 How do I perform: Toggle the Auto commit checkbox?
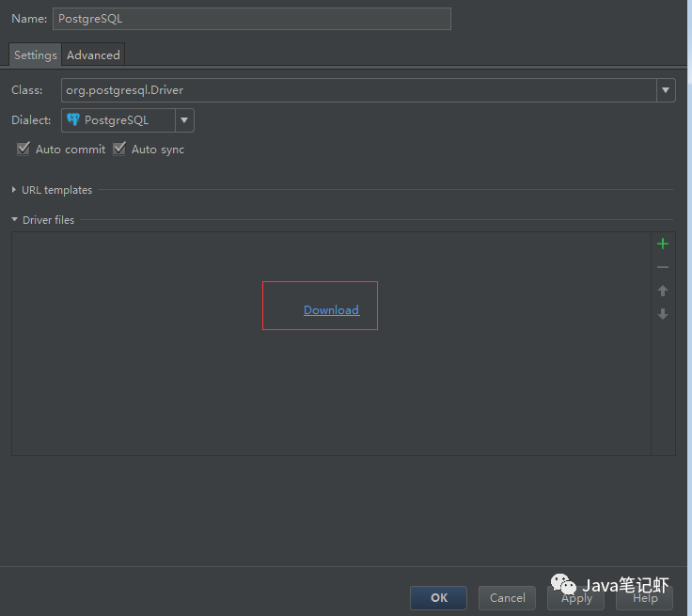tap(24, 149)
